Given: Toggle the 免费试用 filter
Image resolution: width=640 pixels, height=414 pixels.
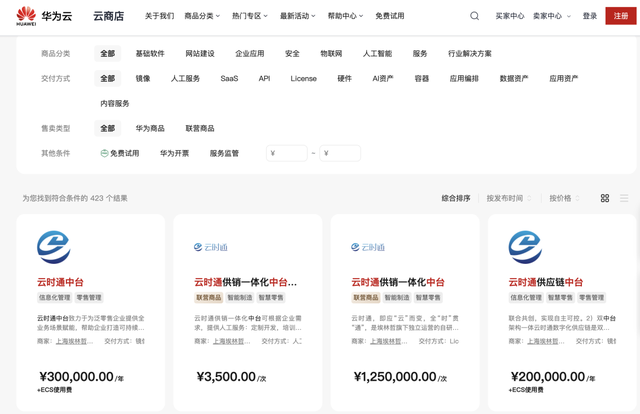Looking at the screenshot, I should pyautogui.click(x=120, y=153).
